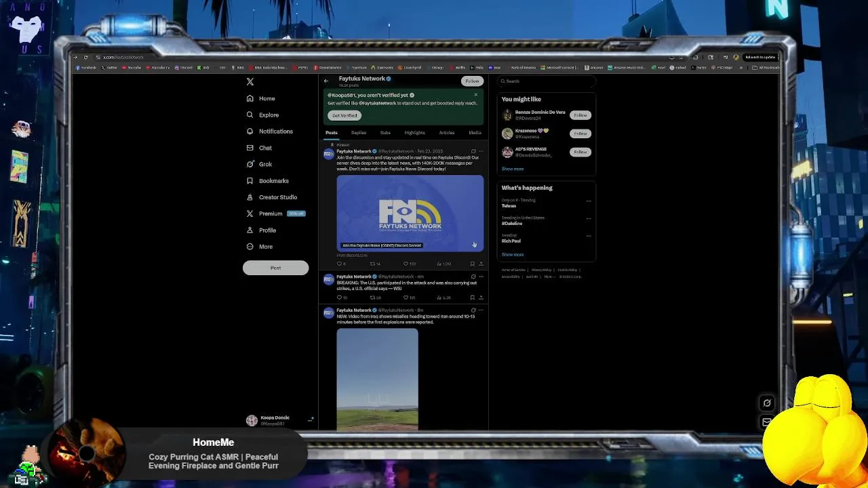Viewport: 868px width, 488px height.
Task: Open options dots for Tehran trend
Action: click(x=589, y=201)
